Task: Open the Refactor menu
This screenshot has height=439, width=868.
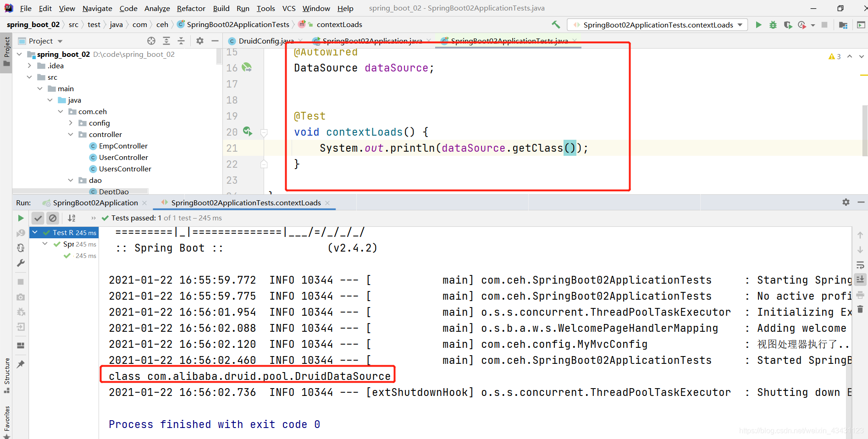Action: [191, 8]
